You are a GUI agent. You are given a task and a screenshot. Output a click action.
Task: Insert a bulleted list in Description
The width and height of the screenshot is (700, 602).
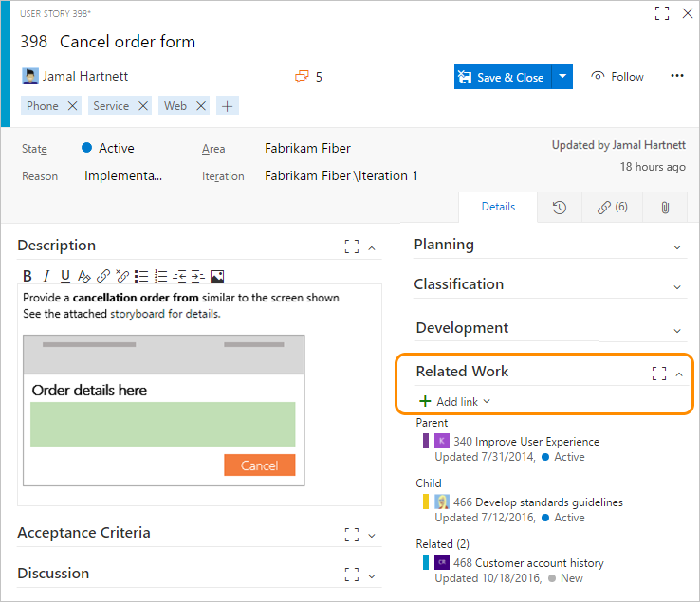[x=141, y=276]
